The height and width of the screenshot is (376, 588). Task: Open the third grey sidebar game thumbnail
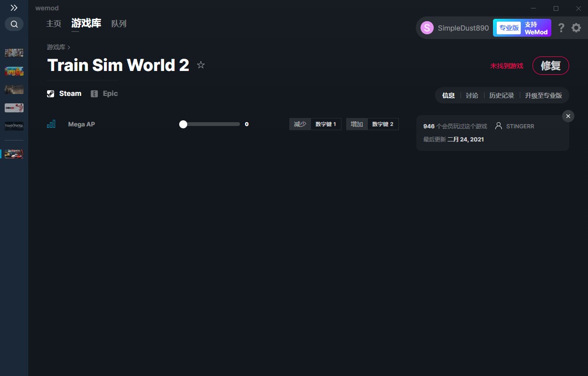pyautogui.click(x=14, y=89)
